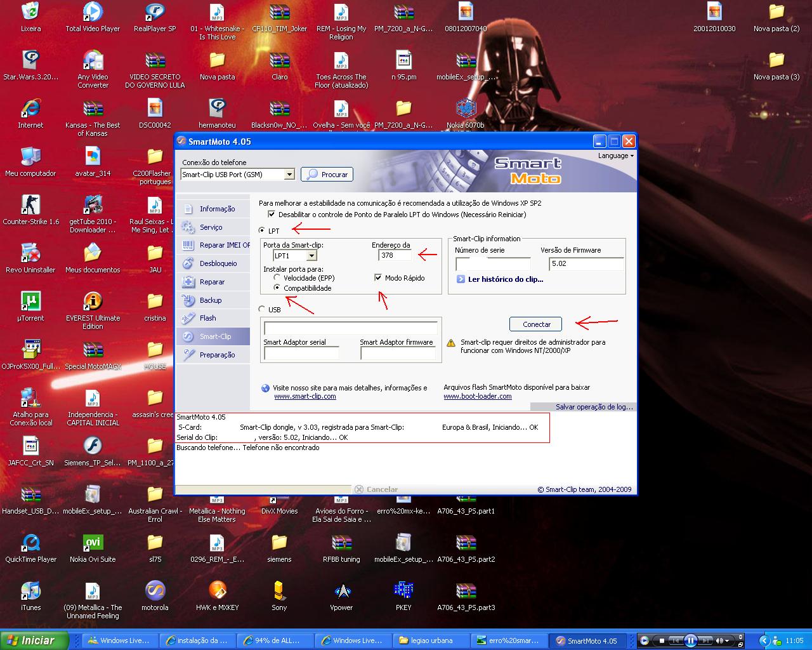Toggle the Modo Rápido checkbox
The image size is (812, 650).
[x=378, y=278]
